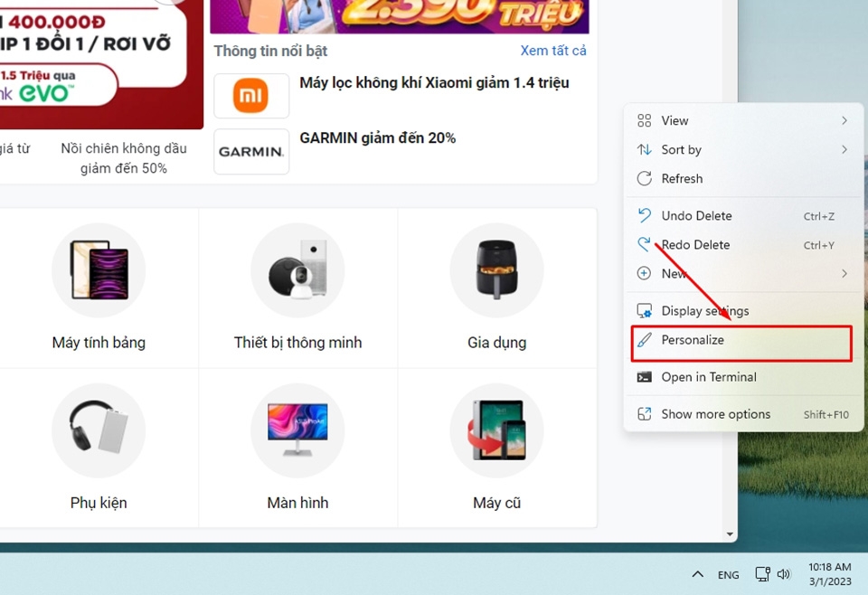Open the Máy tính bảng category icon
This screenshot has width=868, height=595.
pyautogui.click(x=99, y=270)
